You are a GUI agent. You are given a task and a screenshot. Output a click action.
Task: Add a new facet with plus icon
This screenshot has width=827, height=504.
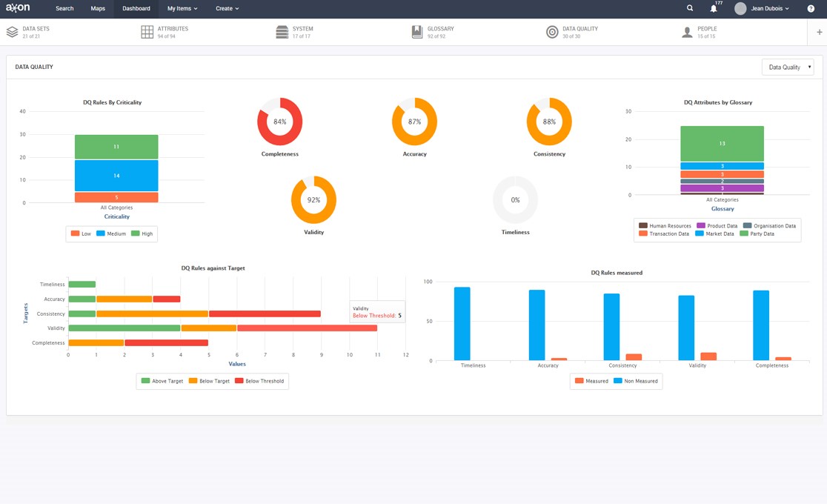point(819,32)
